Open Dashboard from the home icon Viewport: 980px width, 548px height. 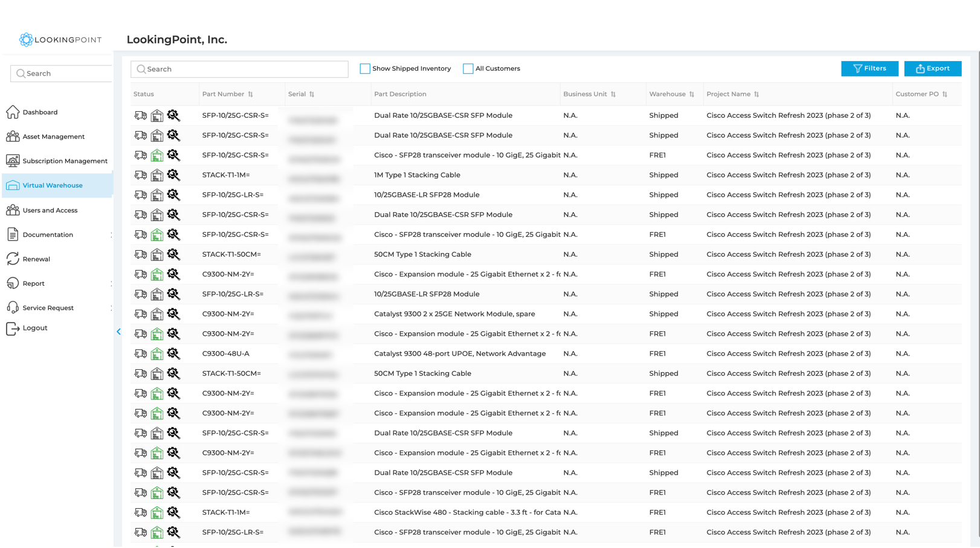point(13,112)
